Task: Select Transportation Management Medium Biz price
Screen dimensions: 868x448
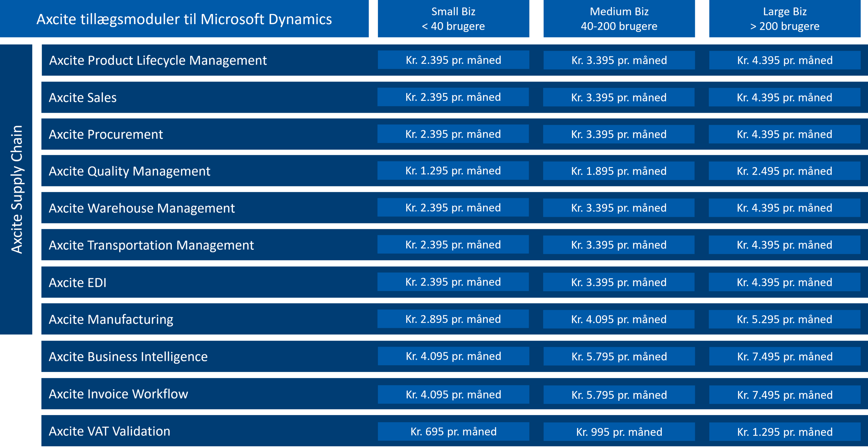Action: 618,245
